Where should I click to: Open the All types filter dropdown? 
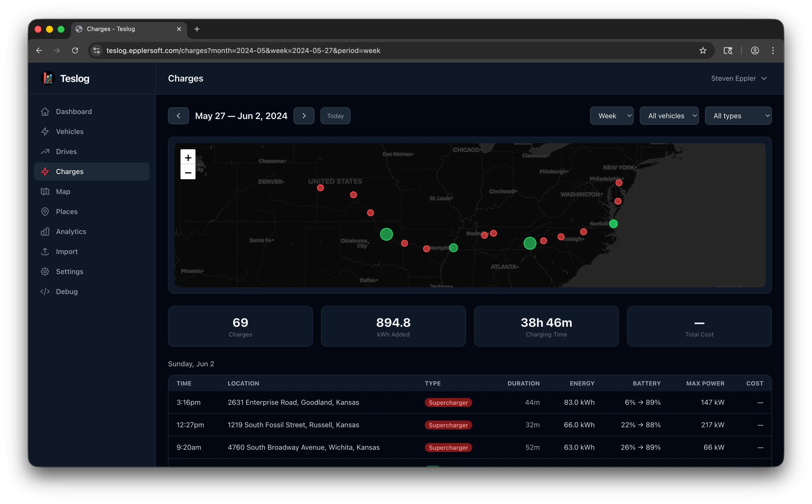tap(738, 116)
